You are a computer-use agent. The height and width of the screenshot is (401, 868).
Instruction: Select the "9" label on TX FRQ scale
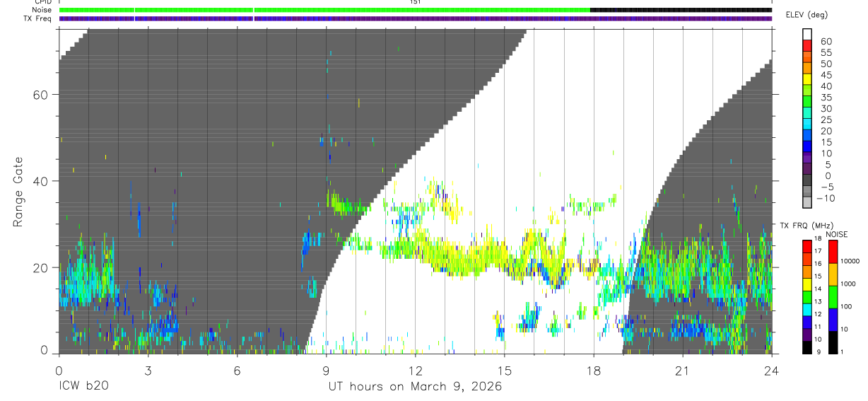[x=818, y=352]
